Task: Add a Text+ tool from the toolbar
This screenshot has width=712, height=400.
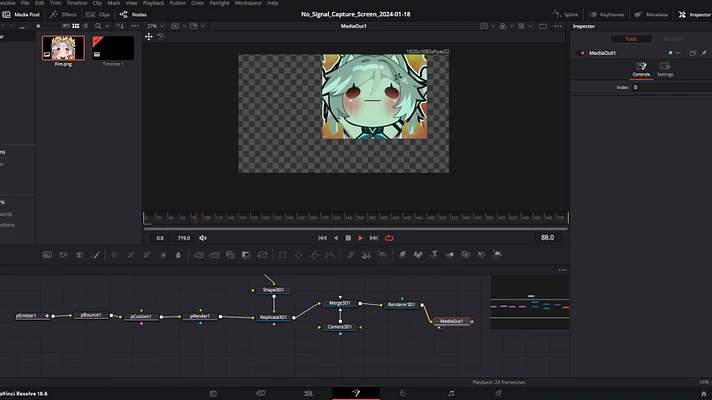Action: [79, 255]
